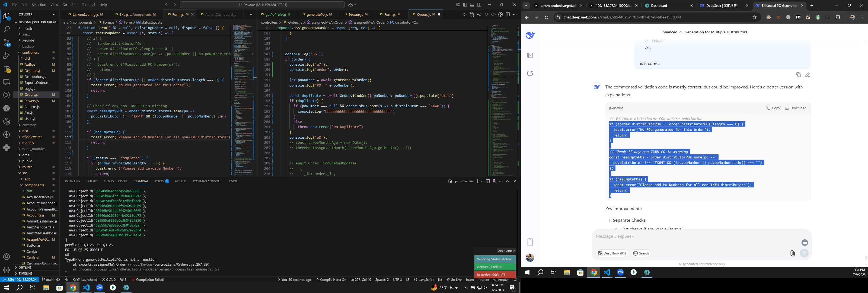This screenshot has height=293, width=868.
Task: Click Open App button above status widget
Action: click(506, 250)
